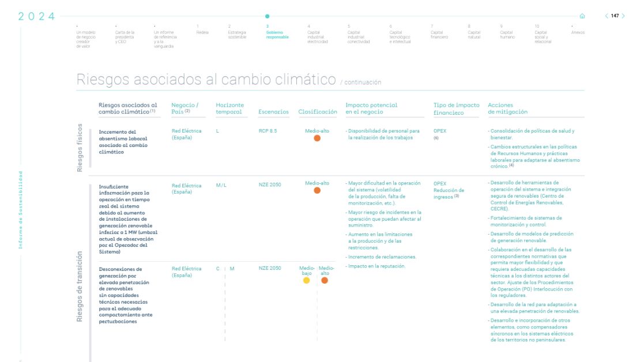Viewport: 644px width, 362px height.
Task: Click the page number 147 field
Action: pos(615,16)
